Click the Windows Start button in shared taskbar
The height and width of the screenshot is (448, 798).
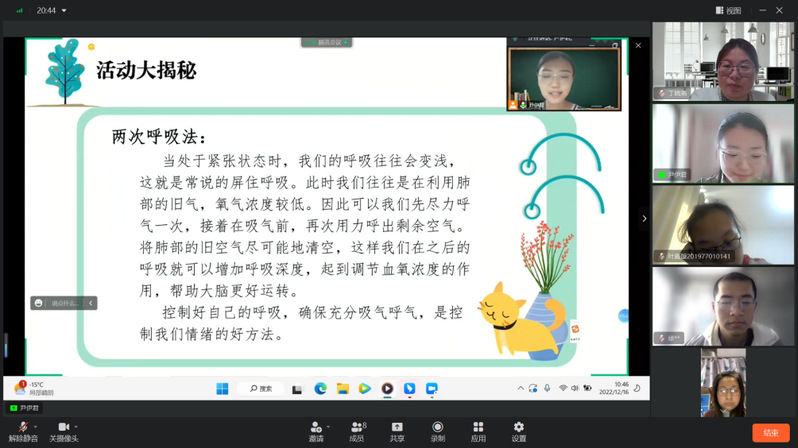click(x=222, y=388)
